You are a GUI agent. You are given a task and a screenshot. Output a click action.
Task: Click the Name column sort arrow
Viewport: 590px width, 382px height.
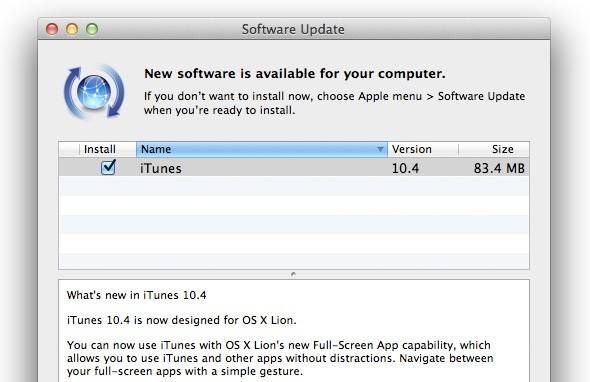pyautogui.click(x=380, y=149)
